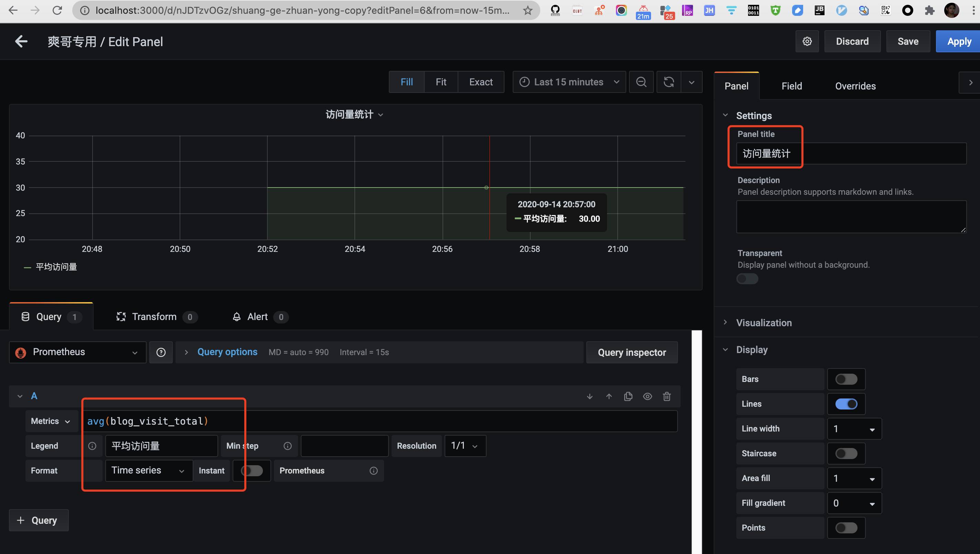
Task: Click the Apply button
Action: coord(958,42)
